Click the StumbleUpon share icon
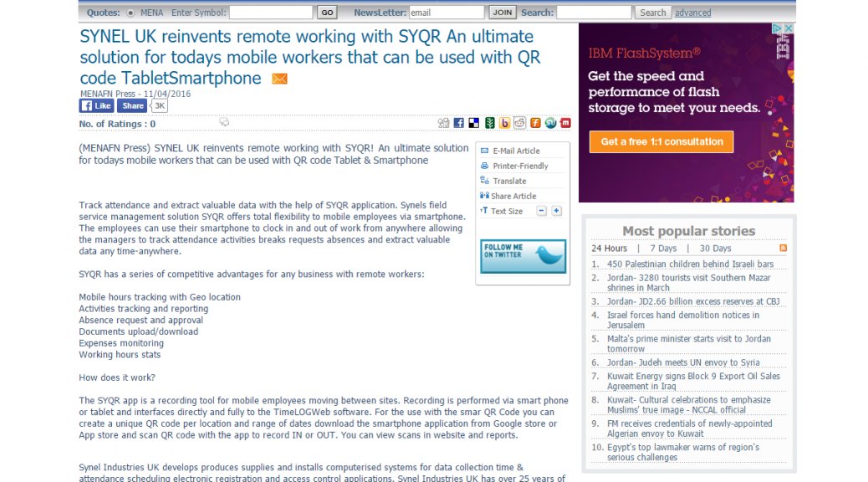This screenshot has width=868, height=482. [550, 123]
